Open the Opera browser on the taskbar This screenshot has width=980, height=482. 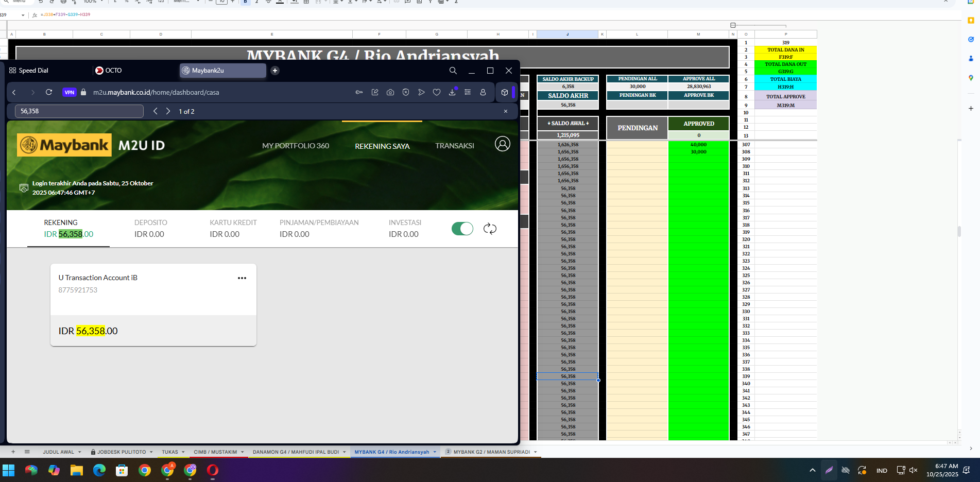click(x=213, y=470)
